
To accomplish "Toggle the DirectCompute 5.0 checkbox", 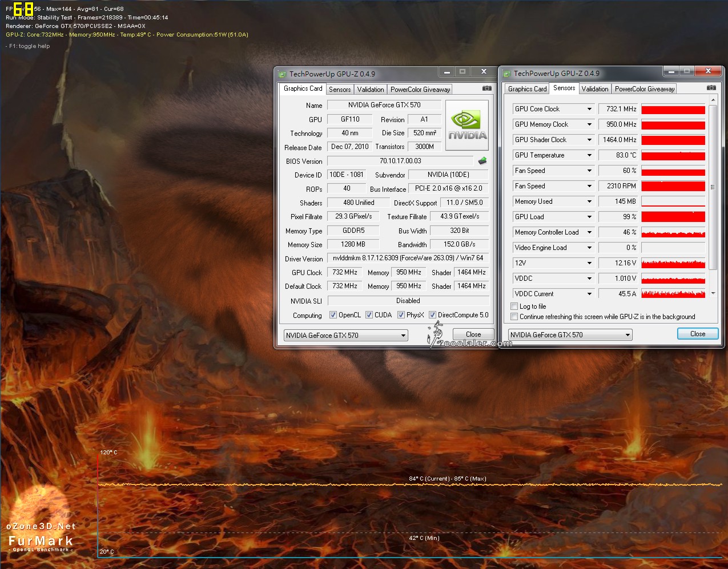I will click(433, 315).
